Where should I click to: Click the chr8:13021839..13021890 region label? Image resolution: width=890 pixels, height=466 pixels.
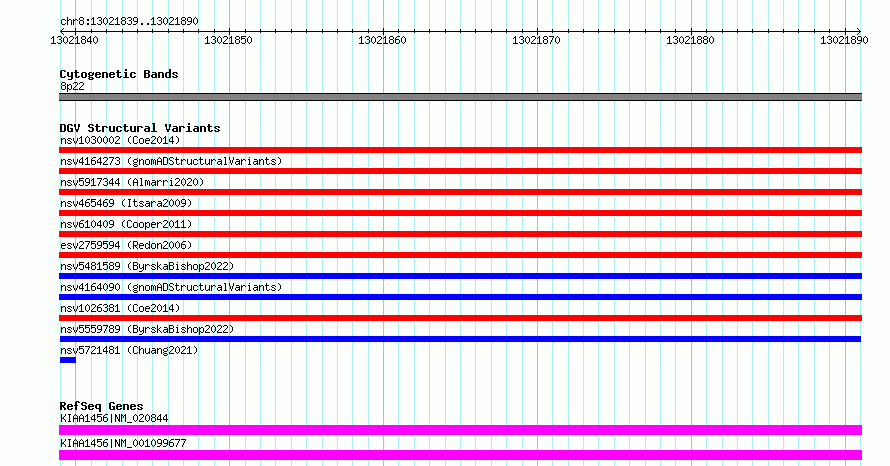tap(129, 22)
